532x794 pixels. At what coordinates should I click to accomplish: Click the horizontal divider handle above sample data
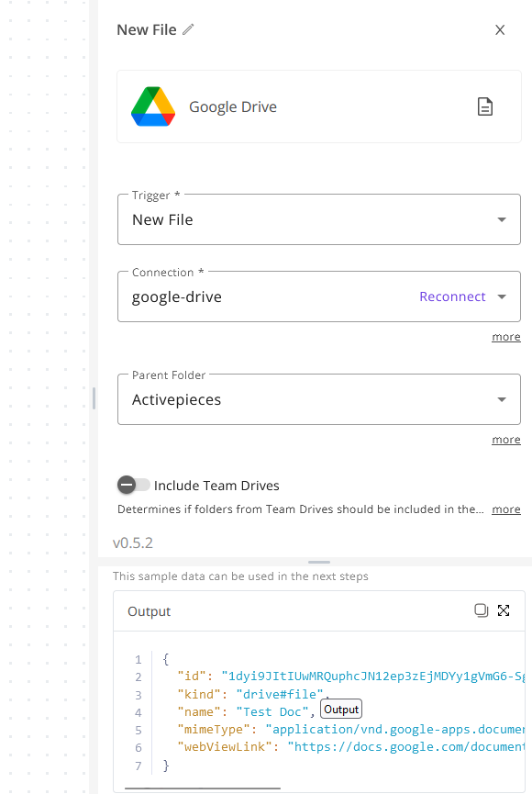tap(319, 562)
